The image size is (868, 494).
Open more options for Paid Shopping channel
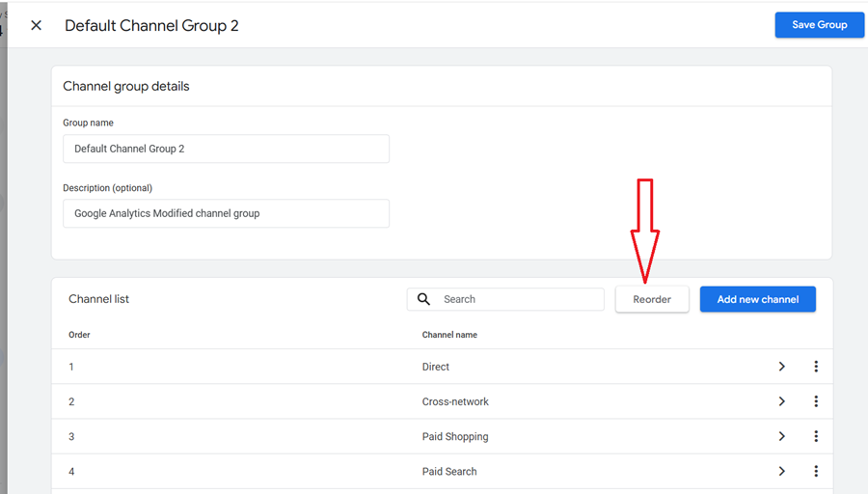click(816, 436)
